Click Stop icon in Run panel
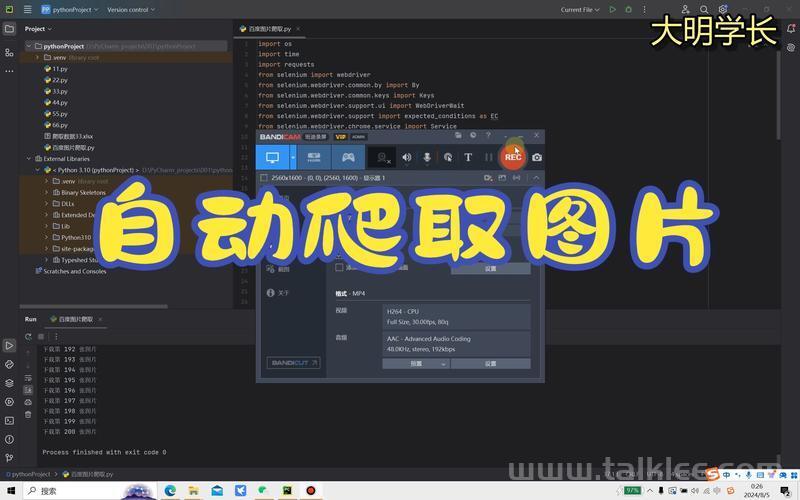 pos(41,337)
